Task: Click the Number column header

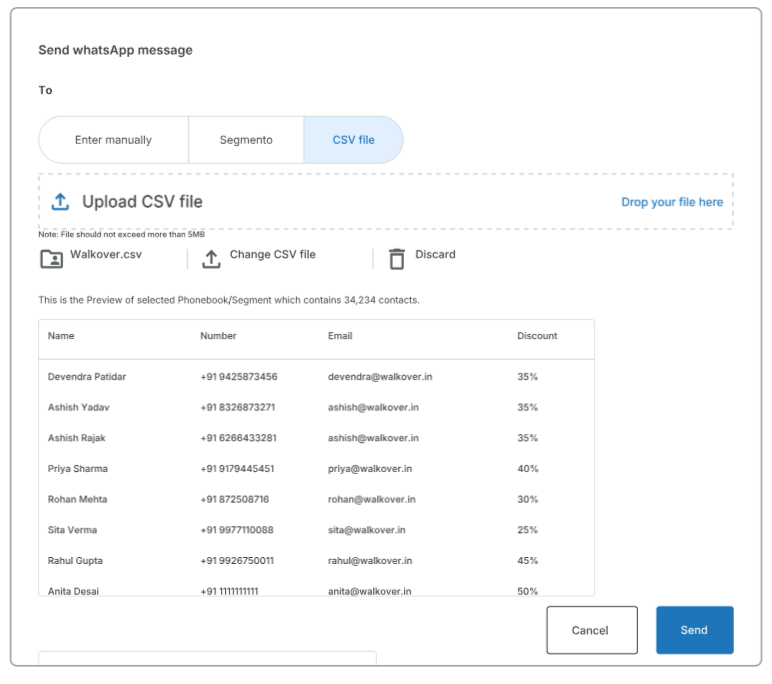Action: (218, 336)
